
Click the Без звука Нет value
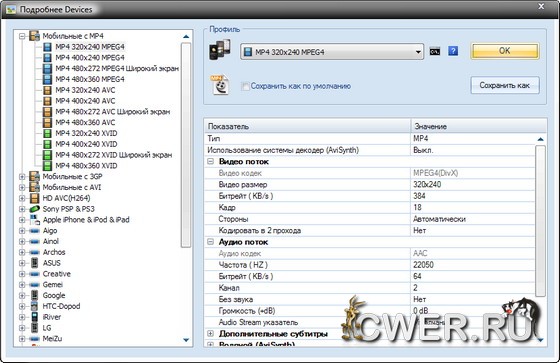coord(419,299)
